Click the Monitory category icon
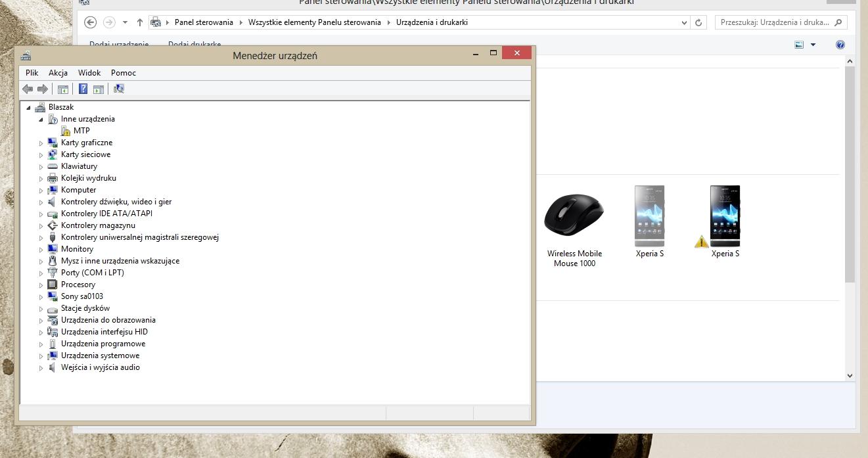The image size is (868, 458). (x=53, y=249)
